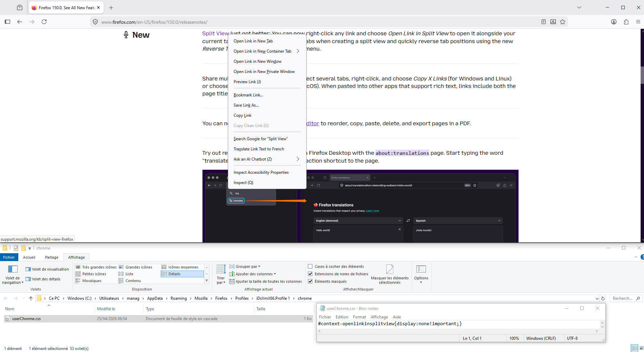This screenshot has width=644, height=352.
Task: Toggle reader view icon in address bar
Action: [x=544, y=22]
